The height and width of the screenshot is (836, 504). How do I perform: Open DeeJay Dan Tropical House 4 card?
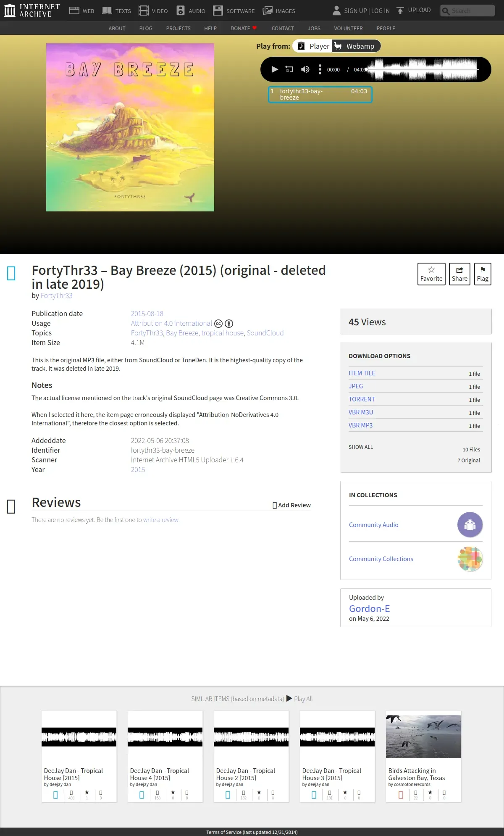pos(165,757)
